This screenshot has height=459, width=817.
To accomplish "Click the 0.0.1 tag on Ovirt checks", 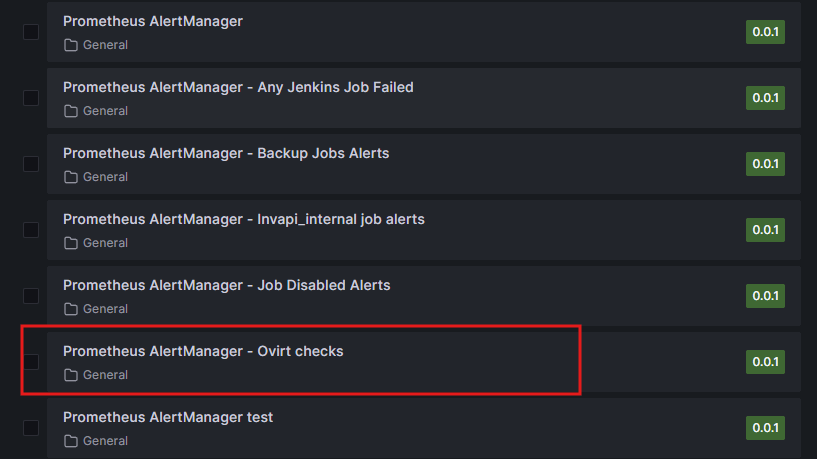I will (x=765, y=362).
